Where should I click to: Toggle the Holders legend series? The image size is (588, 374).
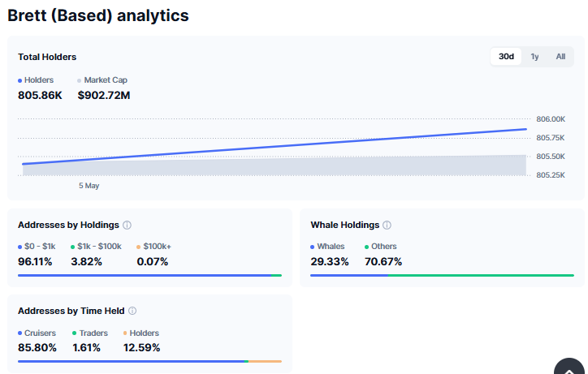(36, 80)
